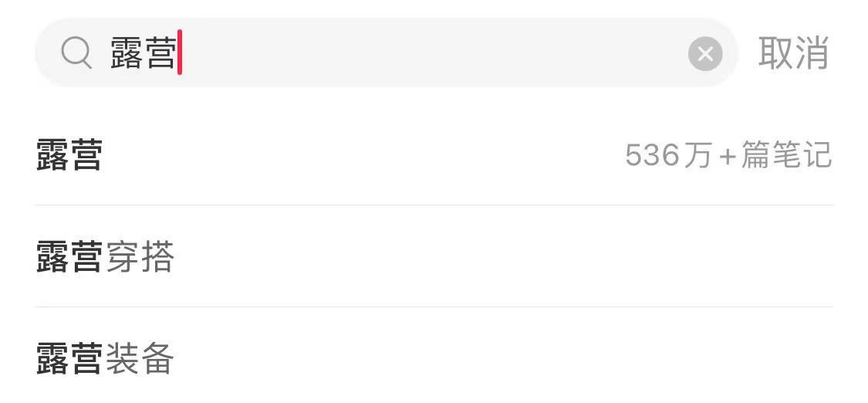This screenshot has width=868, height=403.
Task: Click the 篇笔记 label text
Action: point(786,155)
